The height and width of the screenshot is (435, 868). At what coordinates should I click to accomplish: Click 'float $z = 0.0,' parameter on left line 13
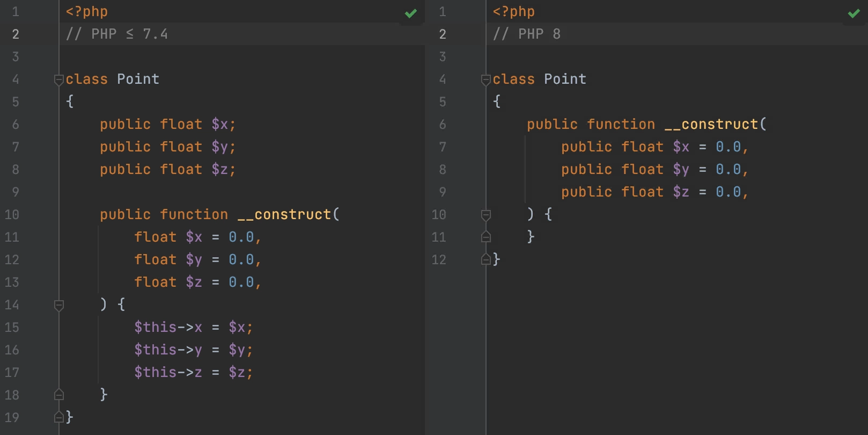(x=198, y=282)
